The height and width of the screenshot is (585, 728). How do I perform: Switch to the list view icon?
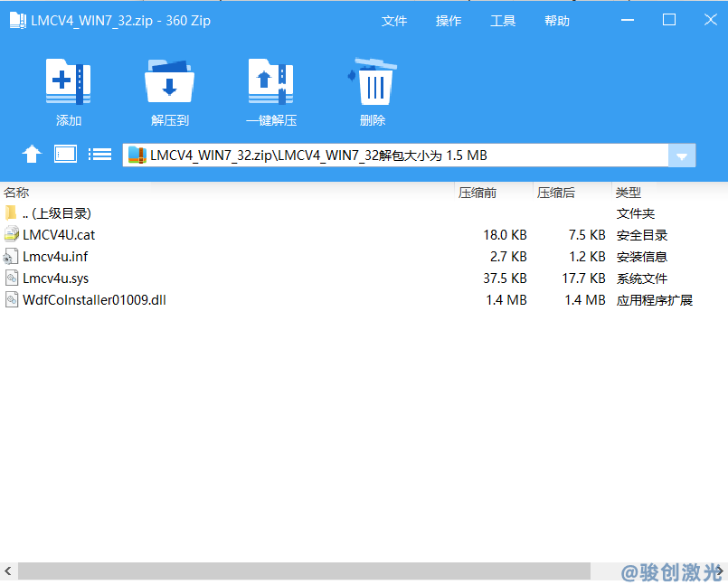click(99, 154)
